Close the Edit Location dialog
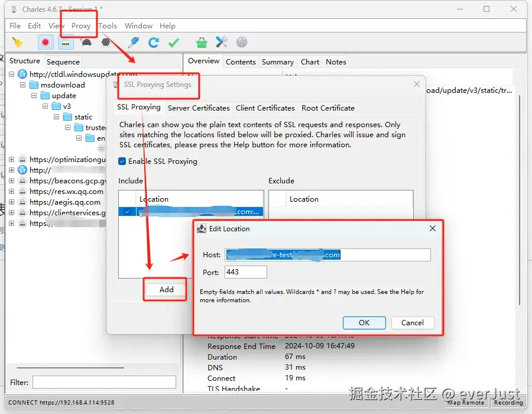The height and width of the screenshot is (414, 532). pyautogui.click(x=433, y=228)
